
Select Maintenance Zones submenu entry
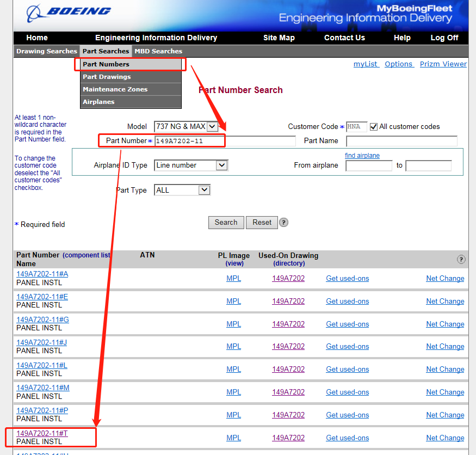131,89
